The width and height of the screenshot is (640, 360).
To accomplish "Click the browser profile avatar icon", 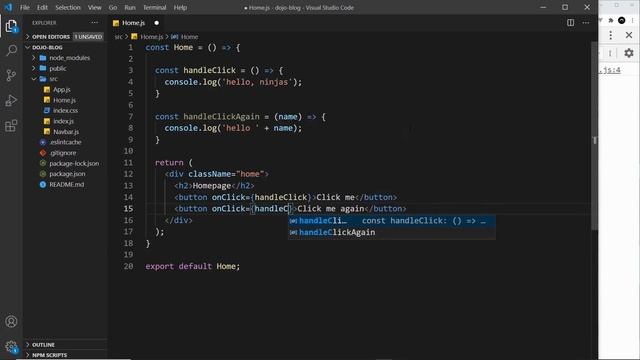I will pos(622,20).
